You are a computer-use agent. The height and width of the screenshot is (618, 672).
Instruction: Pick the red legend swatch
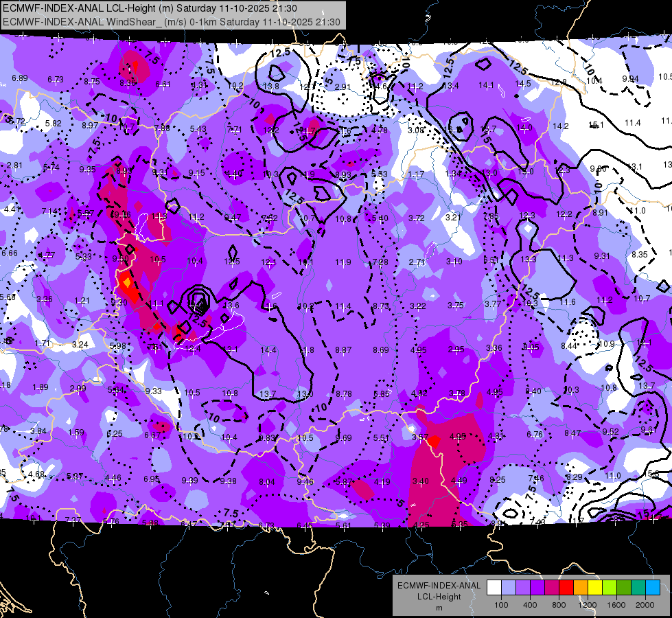[x=566, y=588]
